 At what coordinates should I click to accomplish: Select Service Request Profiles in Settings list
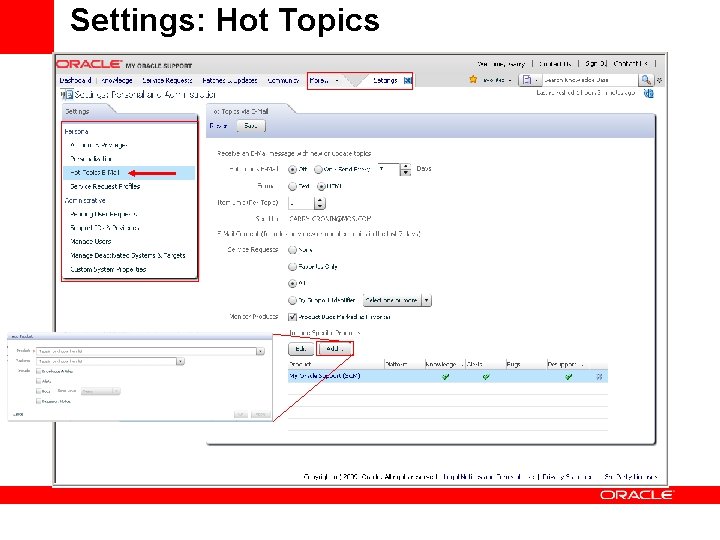click(105, 186)
